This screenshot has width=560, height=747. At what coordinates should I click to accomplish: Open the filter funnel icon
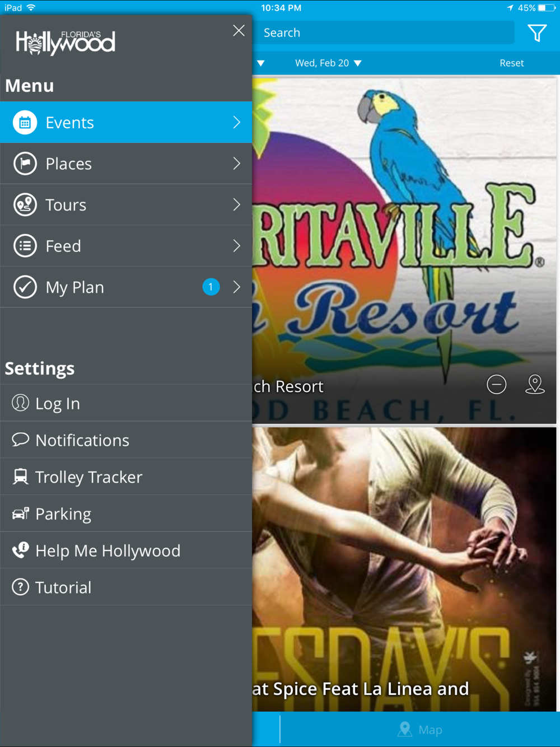(537, 33)
